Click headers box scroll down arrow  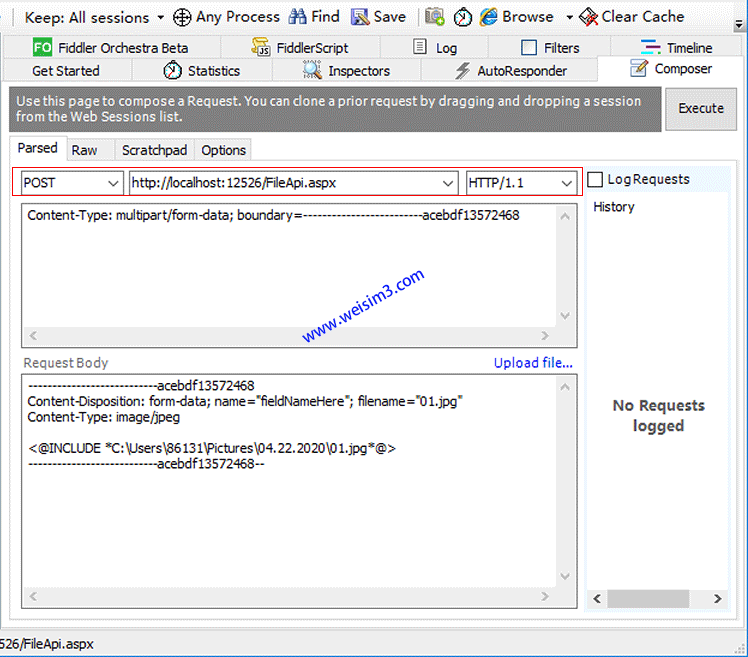(x=565, y=316)
